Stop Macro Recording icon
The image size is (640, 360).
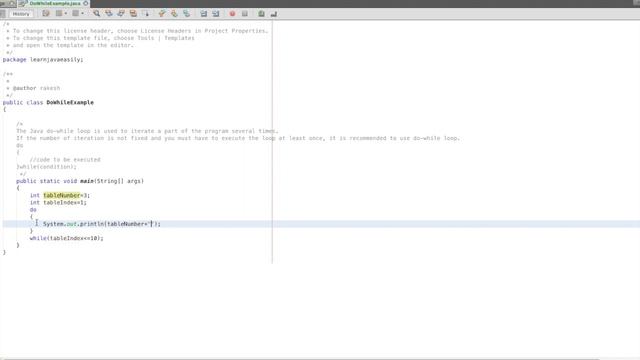click(244, 13)
